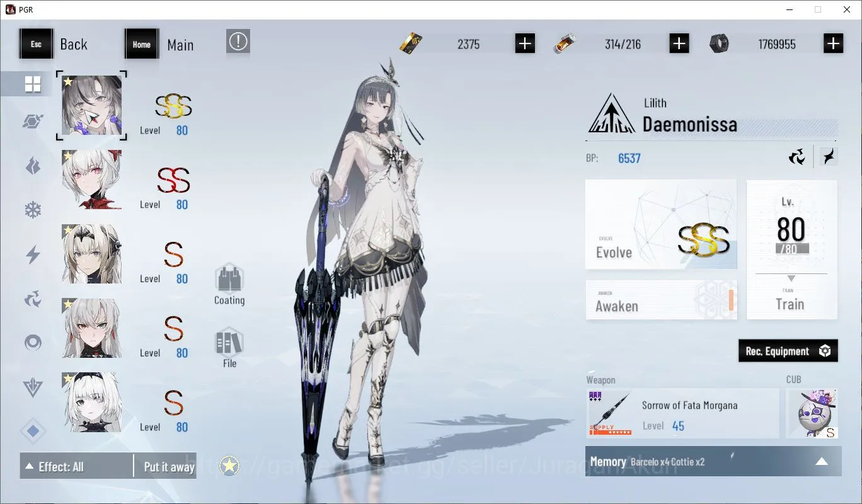Click the lightning class icon beside BP
Image resolution: width=862 pixels, height=504 pixels.
click(829, 157)
